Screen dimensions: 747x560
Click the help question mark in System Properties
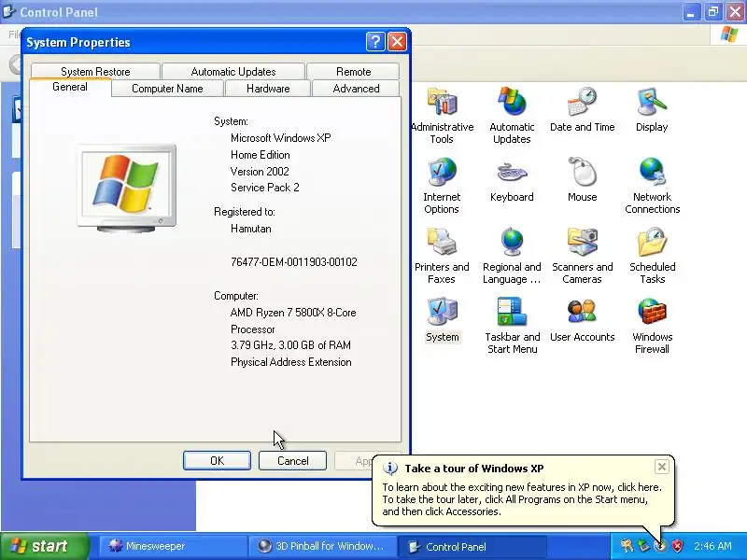pos(375,42)
